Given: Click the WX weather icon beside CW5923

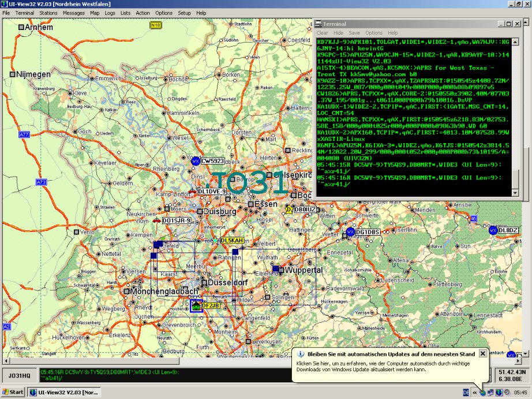Looking at the screenshot, I should [x=196, y=161].
